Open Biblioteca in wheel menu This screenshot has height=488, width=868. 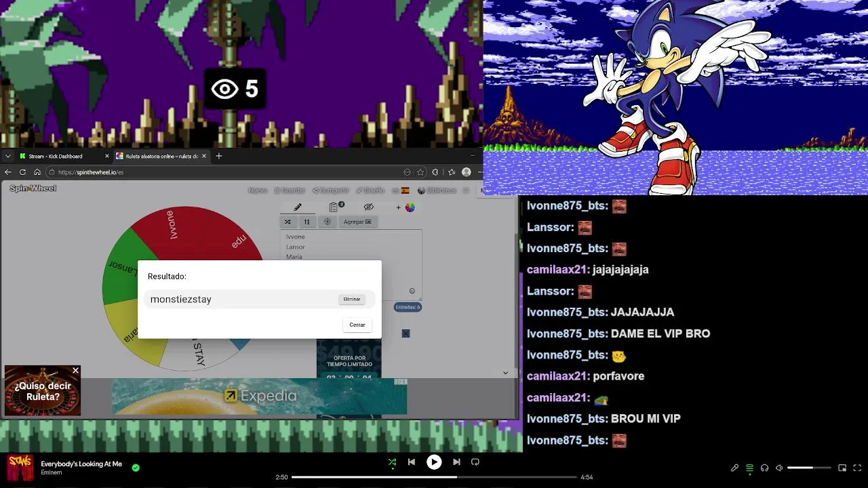pos(437,190)
